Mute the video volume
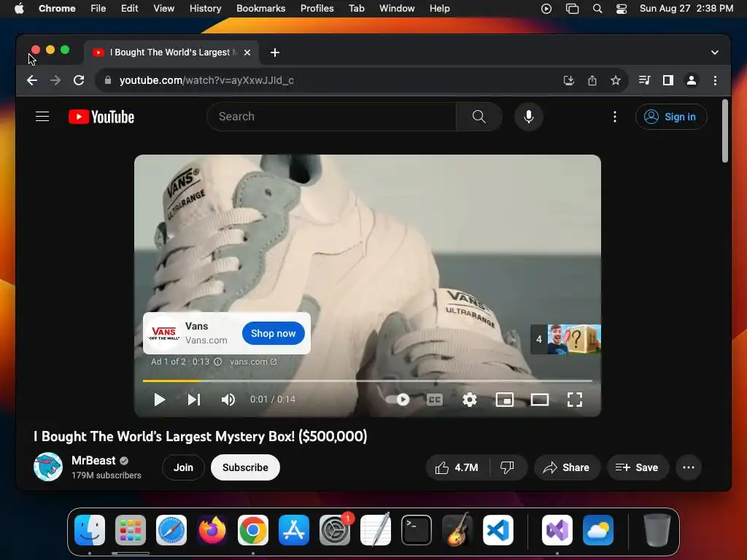 coord(228,400)
